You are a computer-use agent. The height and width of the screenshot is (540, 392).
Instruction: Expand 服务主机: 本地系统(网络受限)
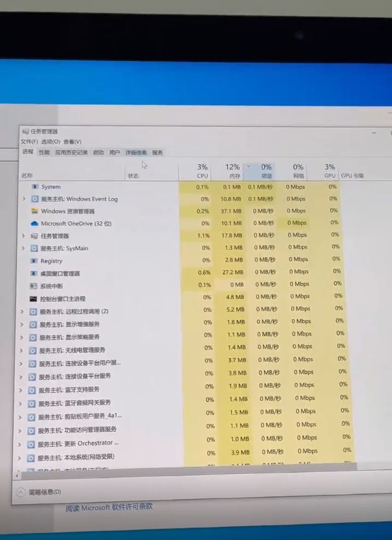pos(19,458)
